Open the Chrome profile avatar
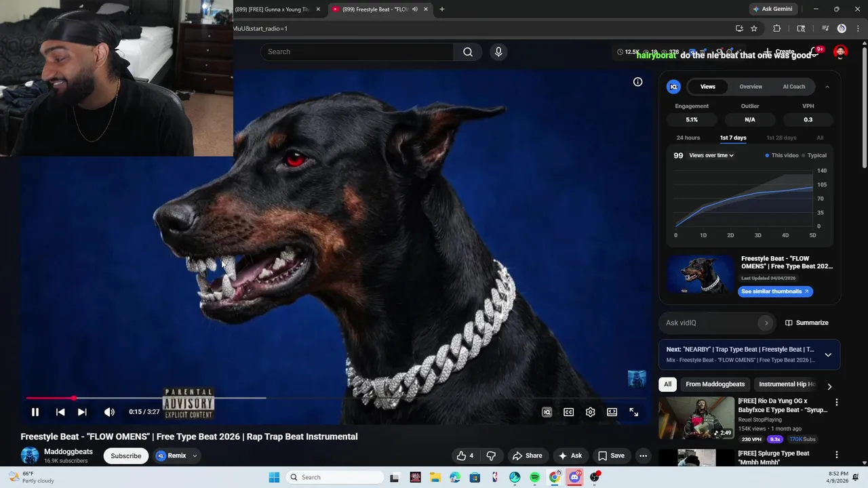The image size is (868, 488). click(842, 28)
